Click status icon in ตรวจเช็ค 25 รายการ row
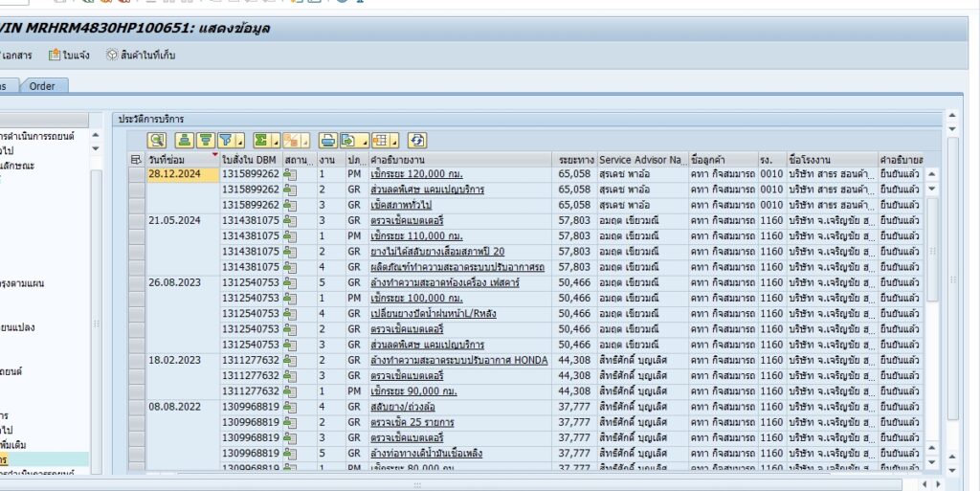The image size is (980, 491). (289, 422)
